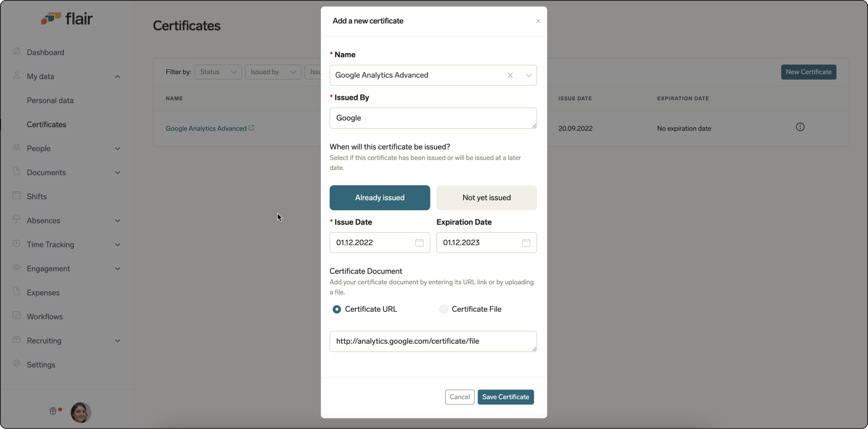The image size is (868, 429).
Task: Open the Status filter dropdown
Action: [x=217, y=72]
